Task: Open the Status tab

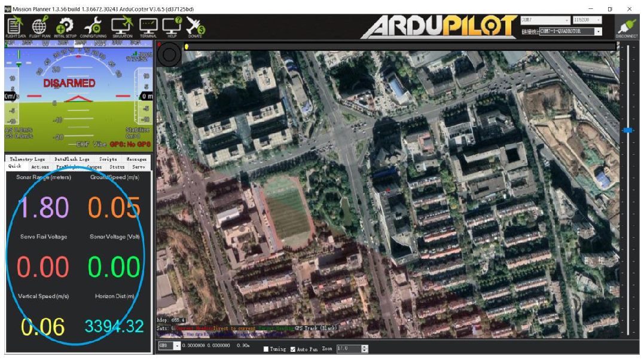Action: pos(117,167)
